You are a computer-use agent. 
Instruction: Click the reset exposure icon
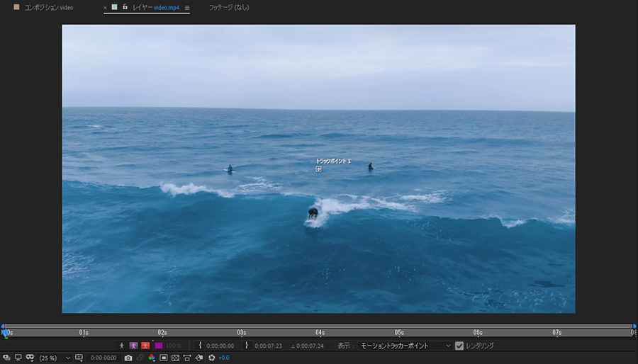[211, 358]
